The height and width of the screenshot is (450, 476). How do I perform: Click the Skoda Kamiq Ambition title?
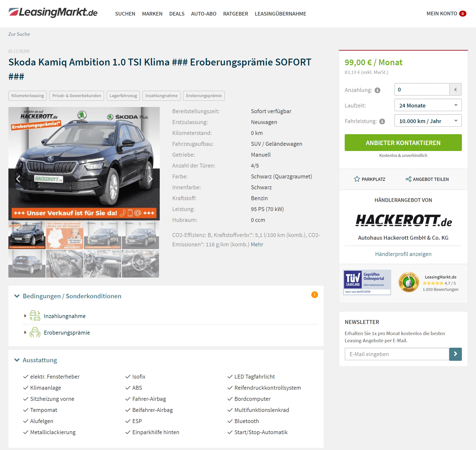click(x=160, y=69)
